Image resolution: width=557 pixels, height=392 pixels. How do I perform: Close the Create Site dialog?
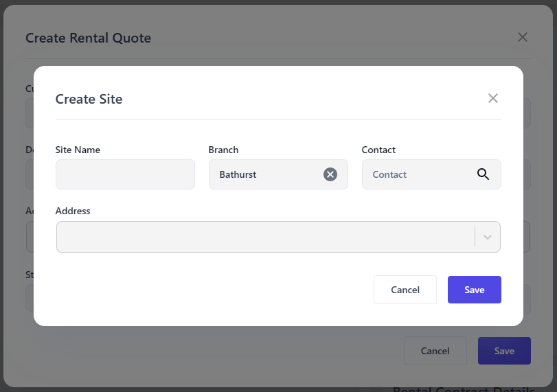[x=492, y=98]
